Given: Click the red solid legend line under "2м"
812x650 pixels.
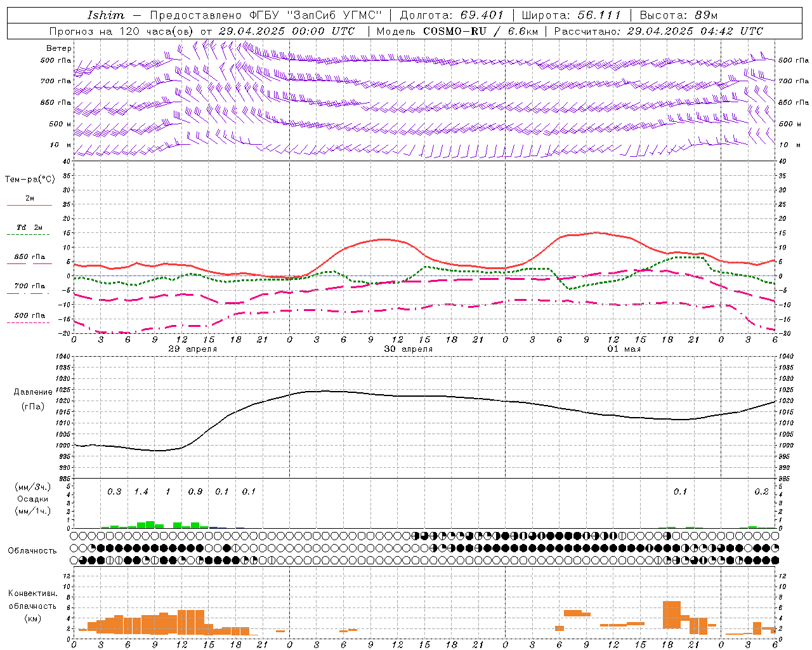Looking at the screenshot, I should (29, 205).
